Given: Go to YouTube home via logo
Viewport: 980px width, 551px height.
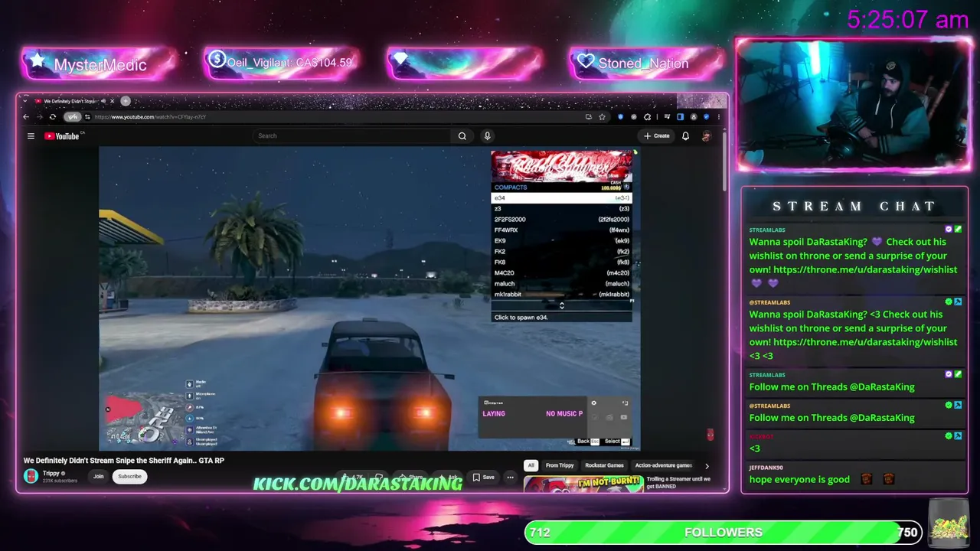Looking at the screenshot, I should pos(62,136).
